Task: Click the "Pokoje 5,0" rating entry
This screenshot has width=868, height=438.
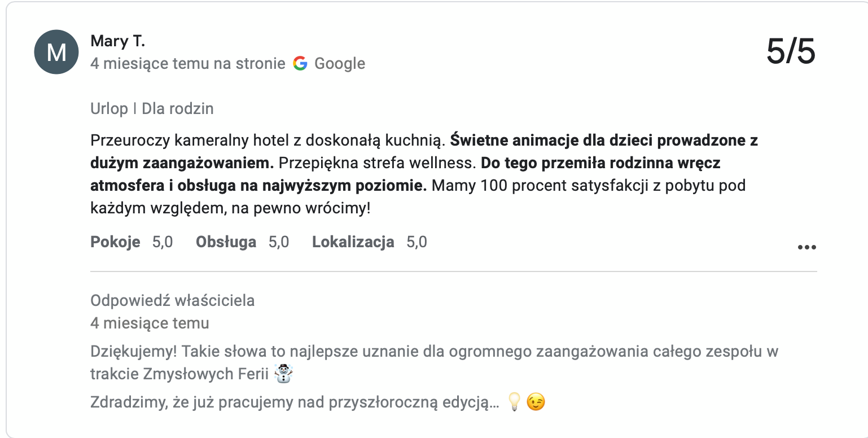Action: click(x=130, y=242)
